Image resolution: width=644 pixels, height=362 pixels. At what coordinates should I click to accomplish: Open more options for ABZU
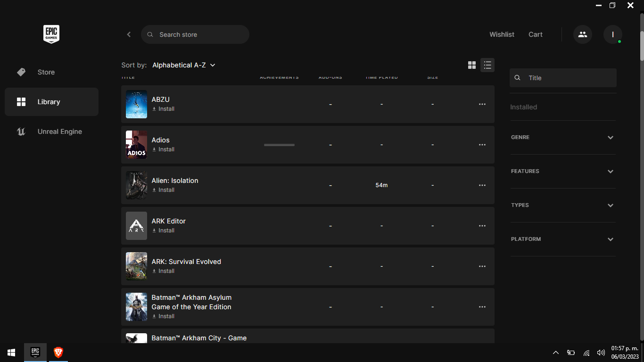click(482, 104)
